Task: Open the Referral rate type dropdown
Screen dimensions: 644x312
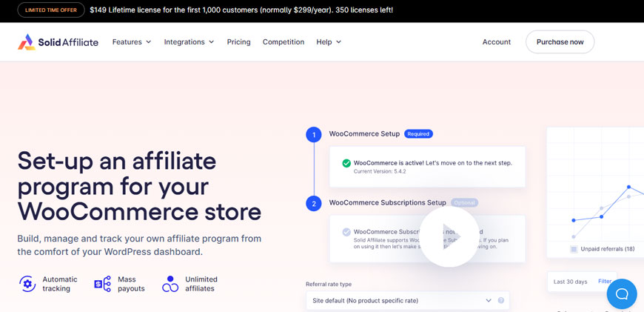Action: (x=407, y=300)
